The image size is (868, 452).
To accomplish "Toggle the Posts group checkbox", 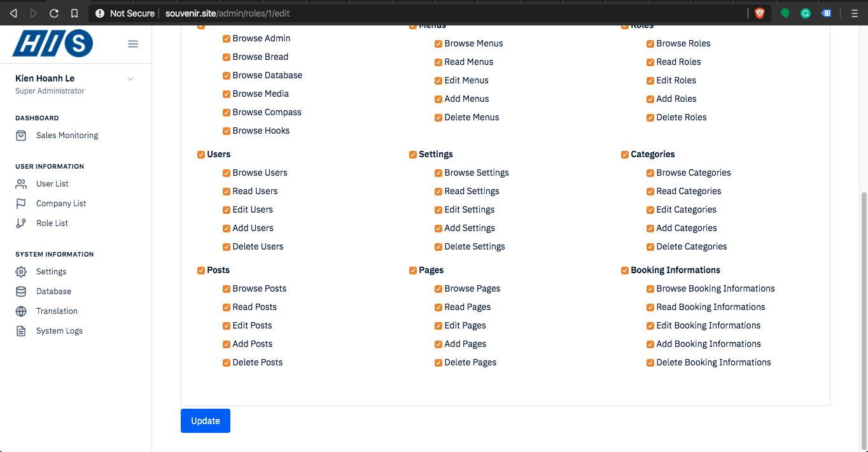I will (x=201, y=271).
